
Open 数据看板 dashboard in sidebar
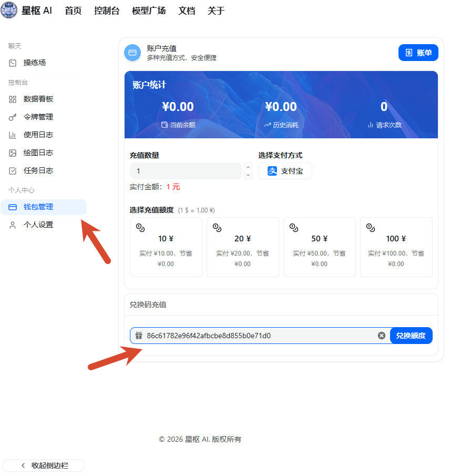[x=38, y=99]
